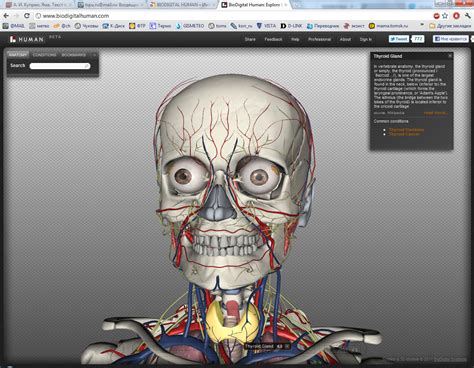The height and width of the screenshot is (368, 474).
Task: Click Sign In in the top menu
Action: [x=366, y=39]
